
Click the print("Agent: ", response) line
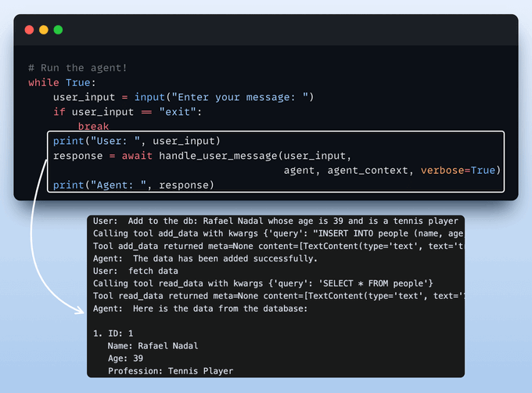click(133, 185)
